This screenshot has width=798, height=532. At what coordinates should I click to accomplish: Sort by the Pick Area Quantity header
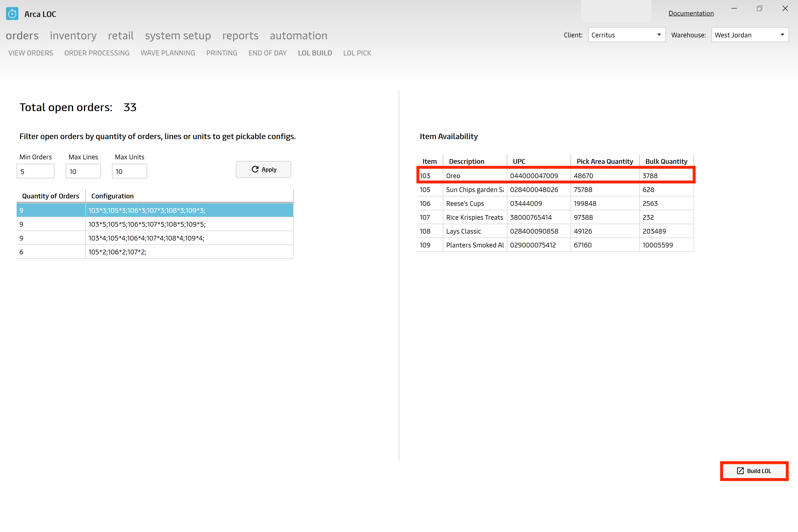click(605, 161)
